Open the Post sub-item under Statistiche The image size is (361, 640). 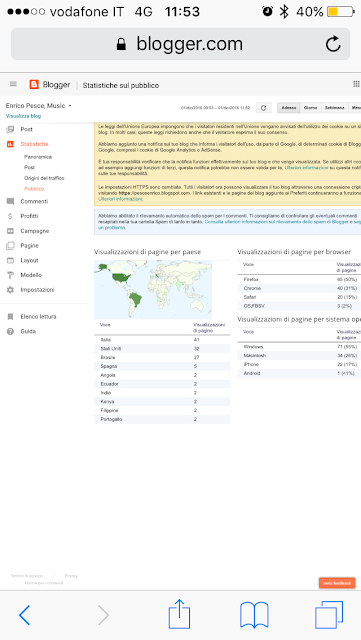pos(29,167)
